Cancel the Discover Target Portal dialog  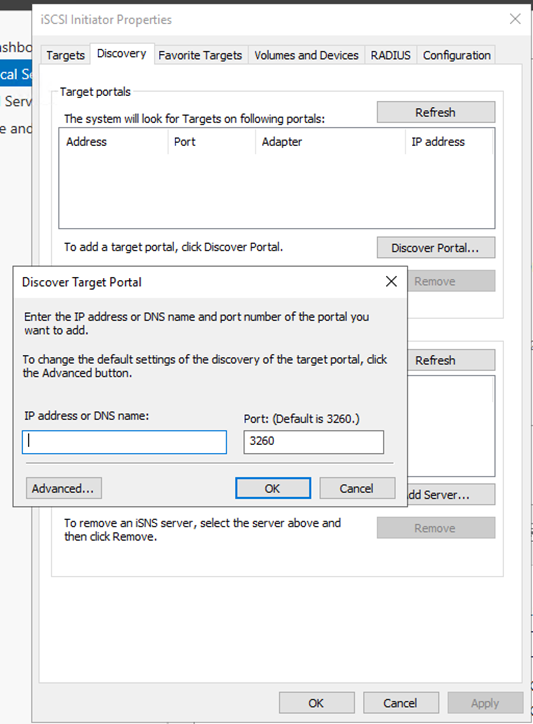click(x=357, y=489)
